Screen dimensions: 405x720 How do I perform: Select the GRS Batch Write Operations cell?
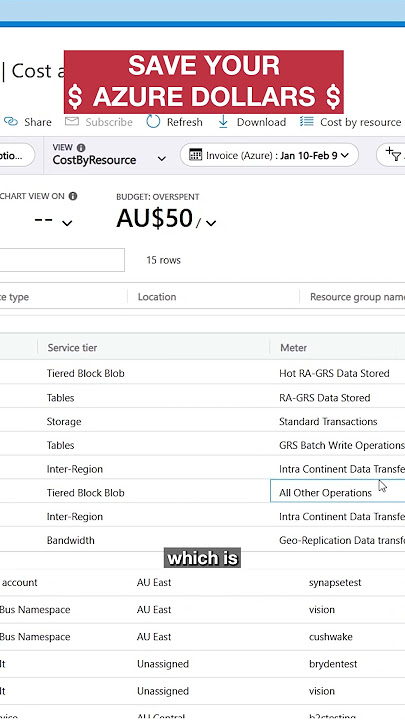click(342, 445)
